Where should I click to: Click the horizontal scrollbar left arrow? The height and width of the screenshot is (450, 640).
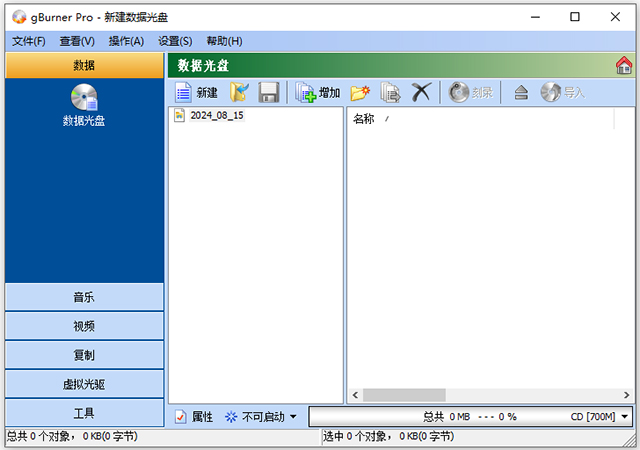[x=355, y=395]
